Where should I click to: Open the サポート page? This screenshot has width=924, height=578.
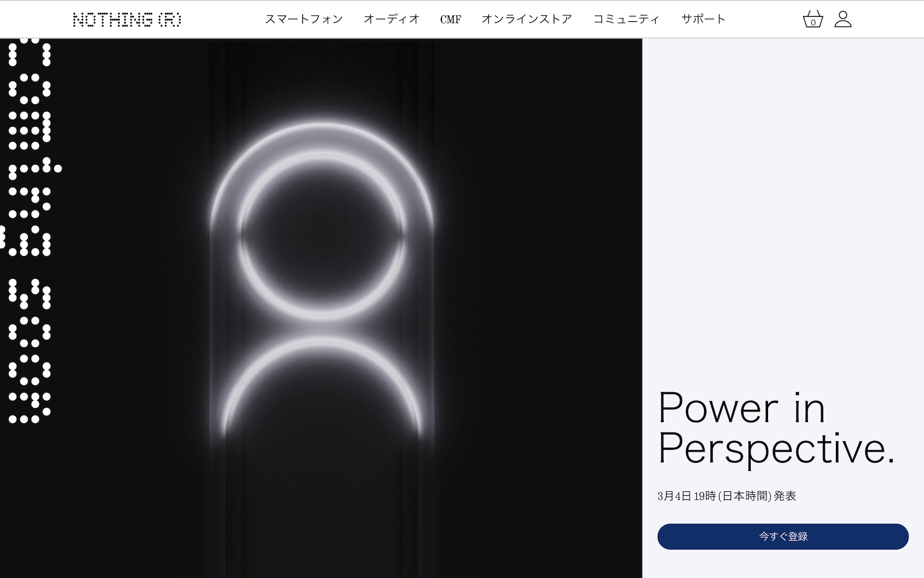click(703, 19)
